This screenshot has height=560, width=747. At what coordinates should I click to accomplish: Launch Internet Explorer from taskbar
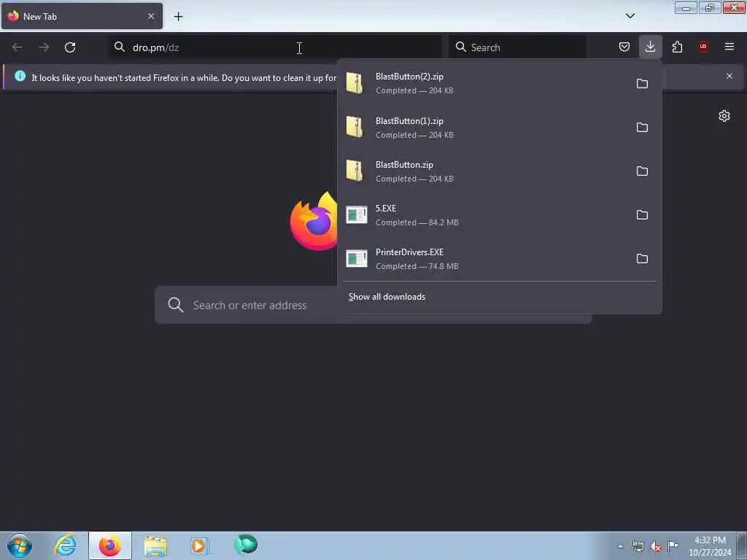pyautogui.click(x=65, y=545)
